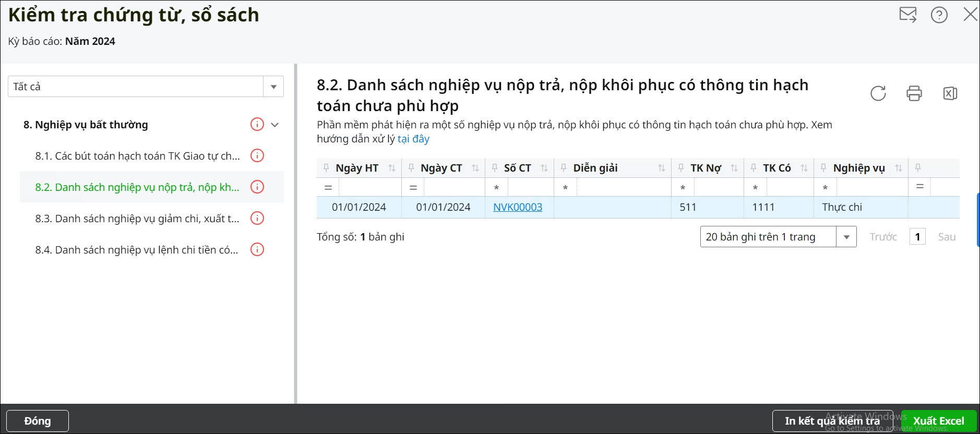
Task: Open the feedback envelope icon
Action: [x=908, y=15]
